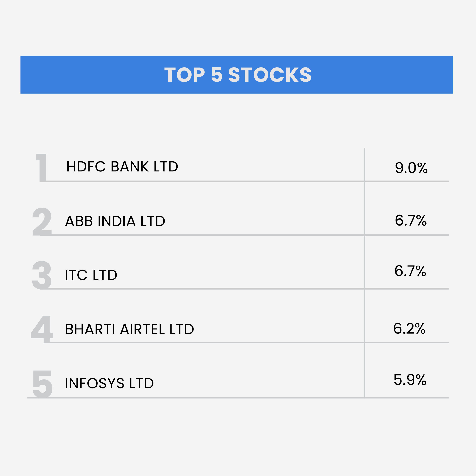Viewport: 476px width, 476px height.
Task: Click the word BANK in first row
Action: [x=130, y=167]
